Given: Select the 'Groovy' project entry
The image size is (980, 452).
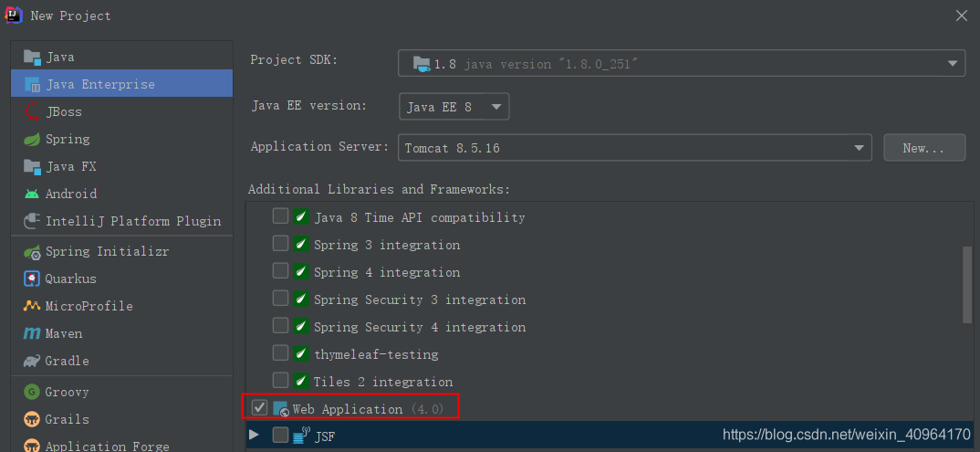Looking at the screenshot, I should tap(122, 392).
